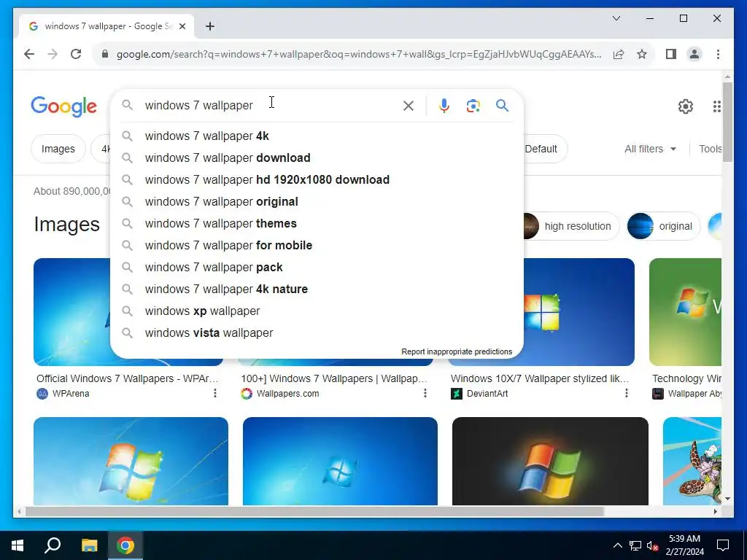Image resolution: width=747 pixels, height=560 pixels.
Task: Click the horizontal scrollbar thumb
Action: point(314,512)
